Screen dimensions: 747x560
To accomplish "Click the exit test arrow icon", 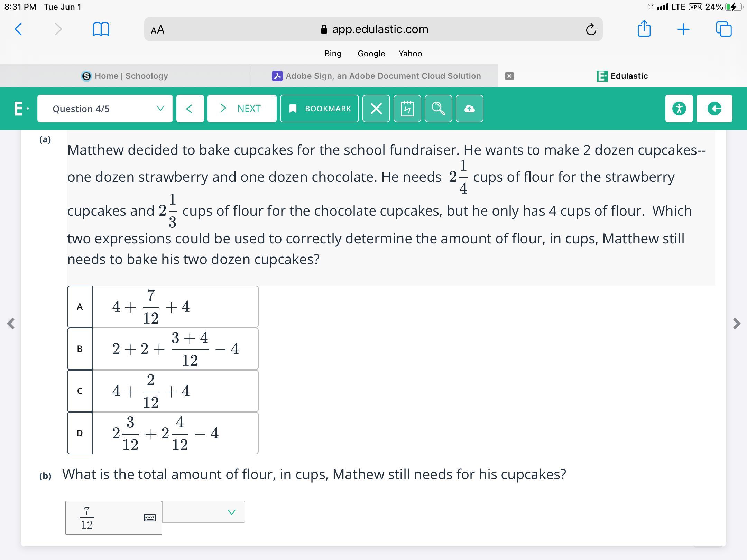I will tap(714, 109).
